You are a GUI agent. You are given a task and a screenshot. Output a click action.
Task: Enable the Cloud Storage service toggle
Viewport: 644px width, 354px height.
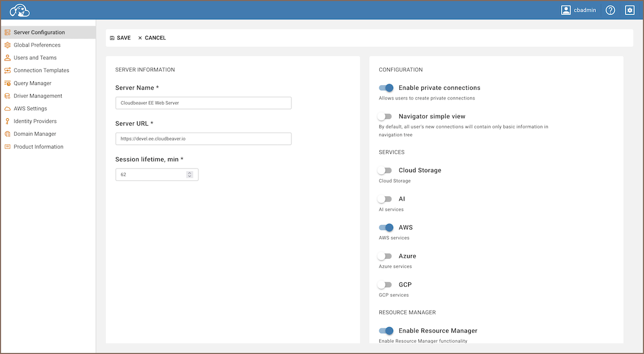(385, 171)
